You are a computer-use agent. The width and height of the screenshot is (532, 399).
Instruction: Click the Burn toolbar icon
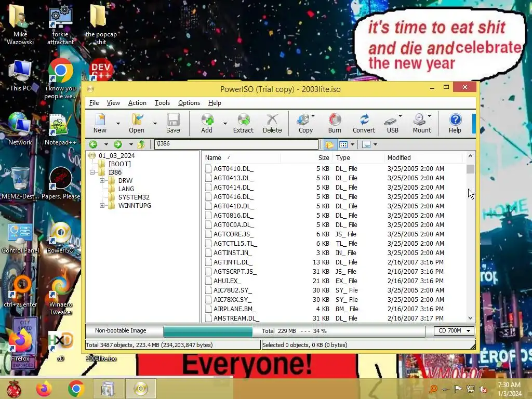point(335,124)
